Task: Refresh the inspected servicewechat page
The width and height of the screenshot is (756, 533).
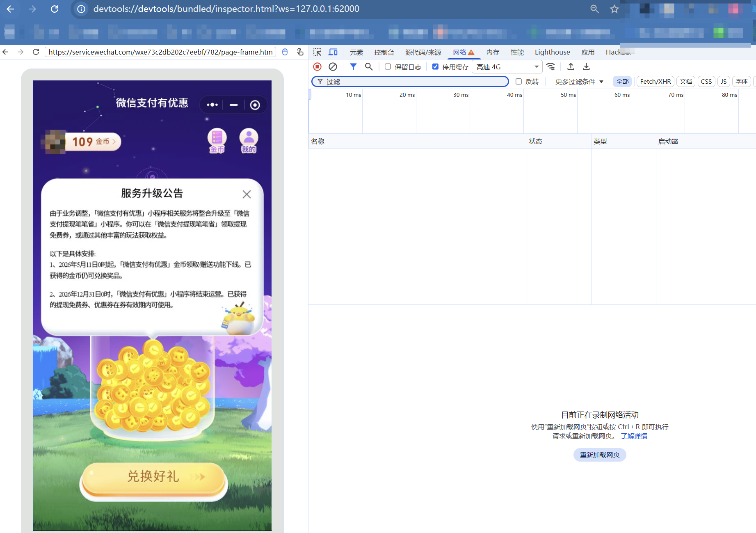Action: (36, 52)
